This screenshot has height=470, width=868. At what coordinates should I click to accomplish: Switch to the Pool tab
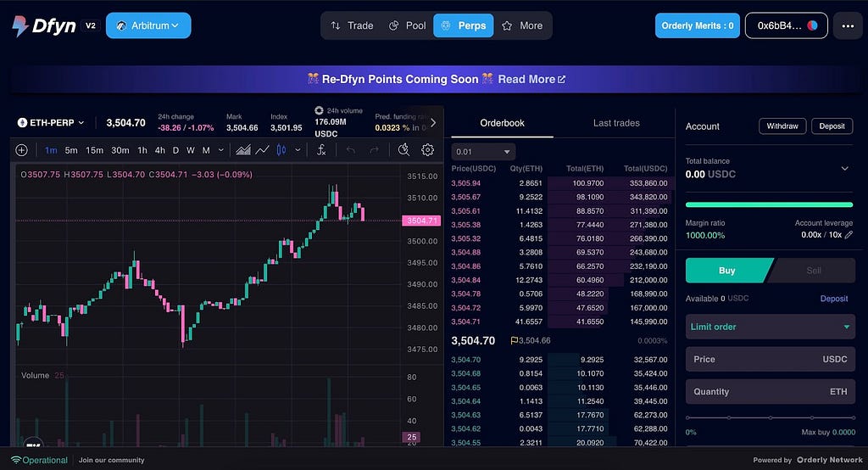click(408, 25)
